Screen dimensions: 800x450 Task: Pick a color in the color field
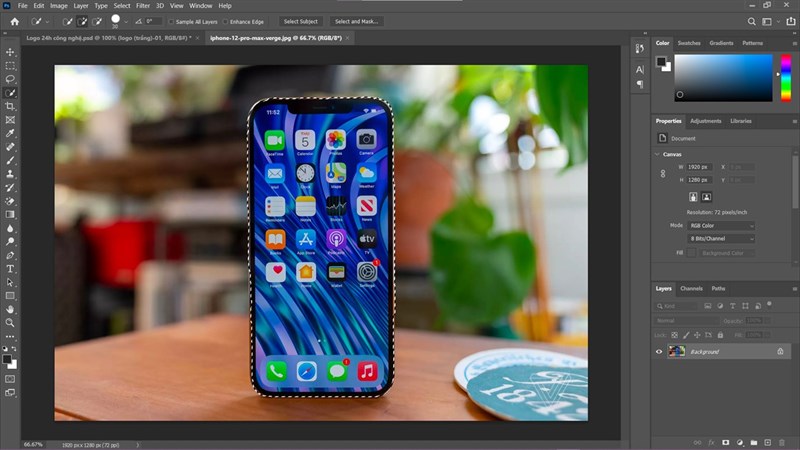click(723, 78)
